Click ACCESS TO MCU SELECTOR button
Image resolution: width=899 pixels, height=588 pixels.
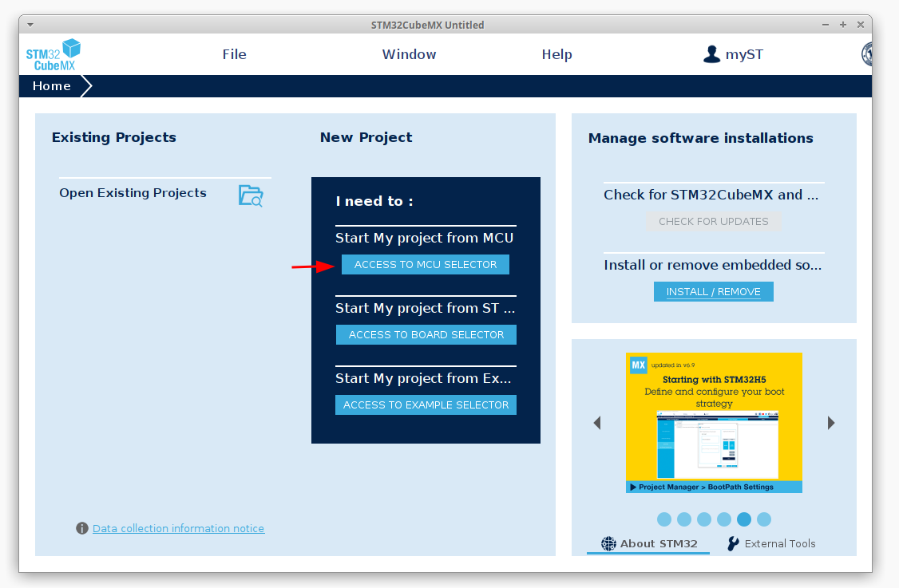click(426, 265)
